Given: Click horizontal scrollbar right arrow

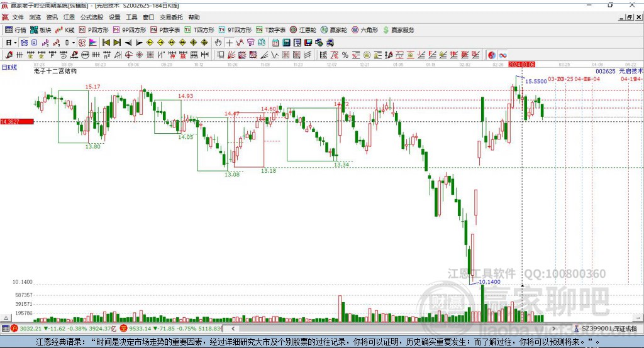Looking at the screenshot, I should pyautogui.click(x=553, y=329).
